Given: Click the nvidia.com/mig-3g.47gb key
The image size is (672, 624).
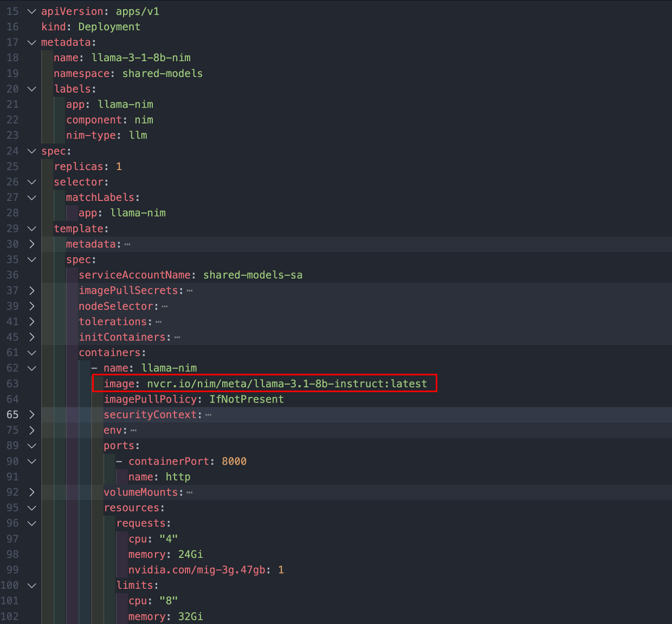Looking at the screenshot, I should (x=197, y=570).
